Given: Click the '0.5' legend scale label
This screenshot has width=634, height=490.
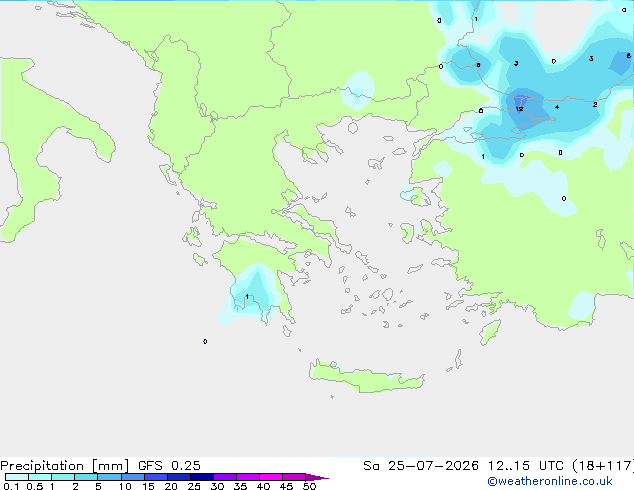Looking at the screenshot, I should [x=35, y=486].
